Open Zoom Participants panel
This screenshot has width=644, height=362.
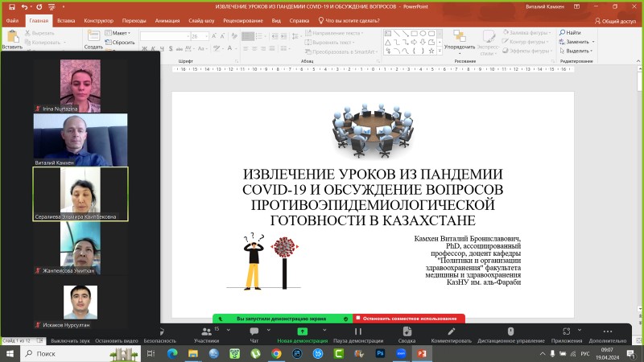pos(207,335)
